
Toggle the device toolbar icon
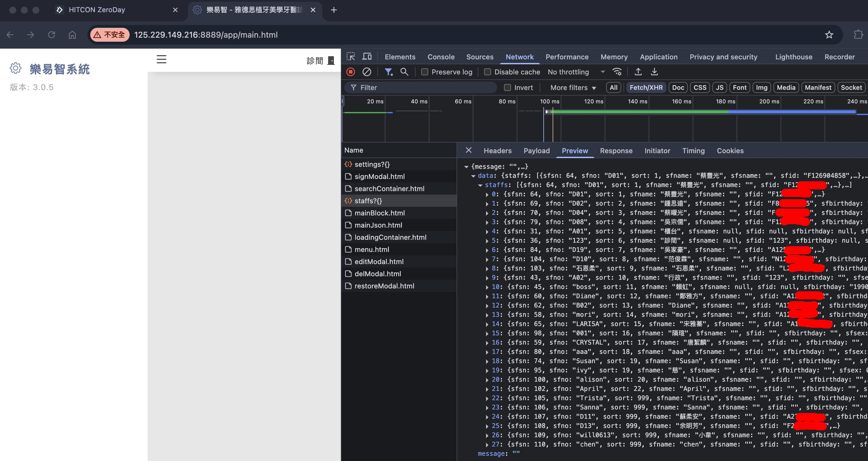[x=367, y=56]
